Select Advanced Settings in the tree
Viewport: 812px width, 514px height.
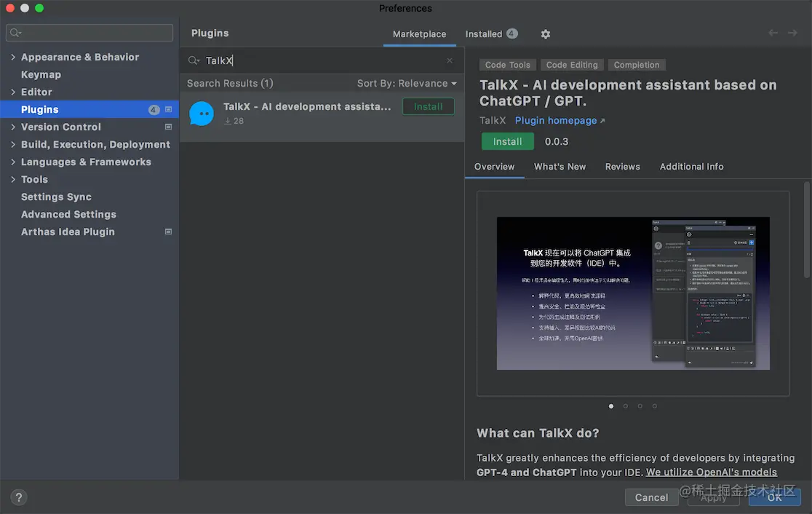pyautogui.click(x=68, y=215)
